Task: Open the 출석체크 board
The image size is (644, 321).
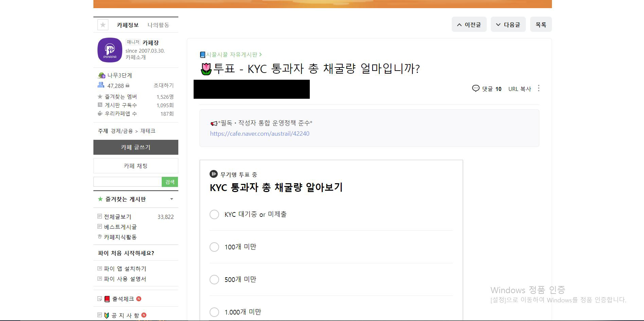Action: [x=123, y=299]
